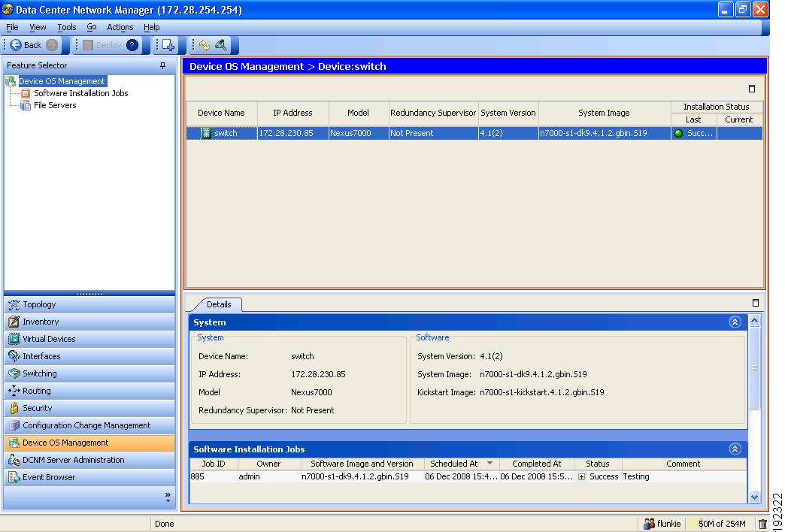Viewport: 785px width, 532px height.
Task: Click the grayed Forward navigation icon
Action: tap(51, 44)
